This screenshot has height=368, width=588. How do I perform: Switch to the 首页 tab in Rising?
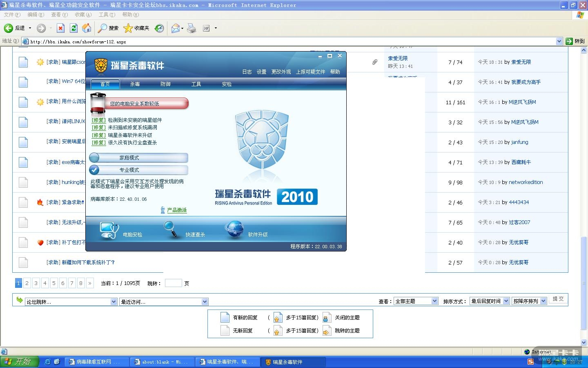pyautogui.click(x=105, y=84)
